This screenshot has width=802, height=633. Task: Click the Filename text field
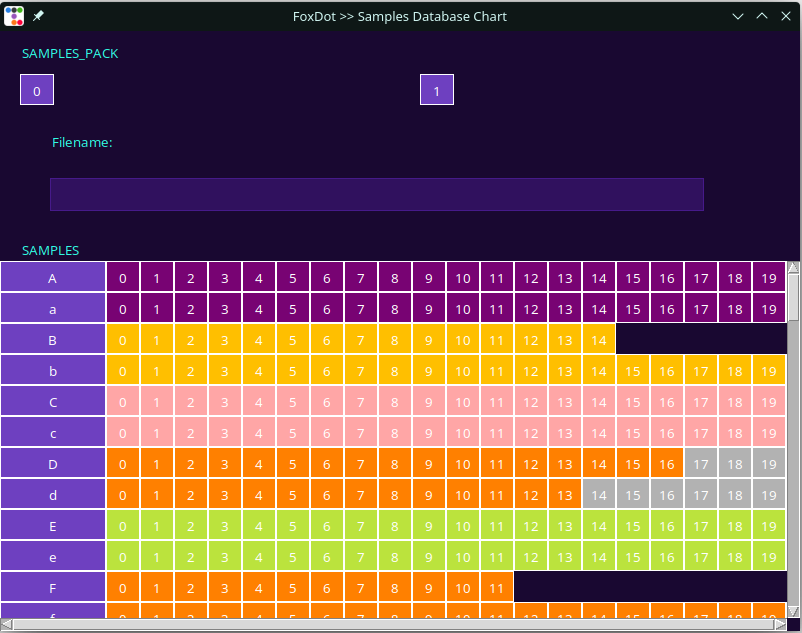(x=376, y=194)
